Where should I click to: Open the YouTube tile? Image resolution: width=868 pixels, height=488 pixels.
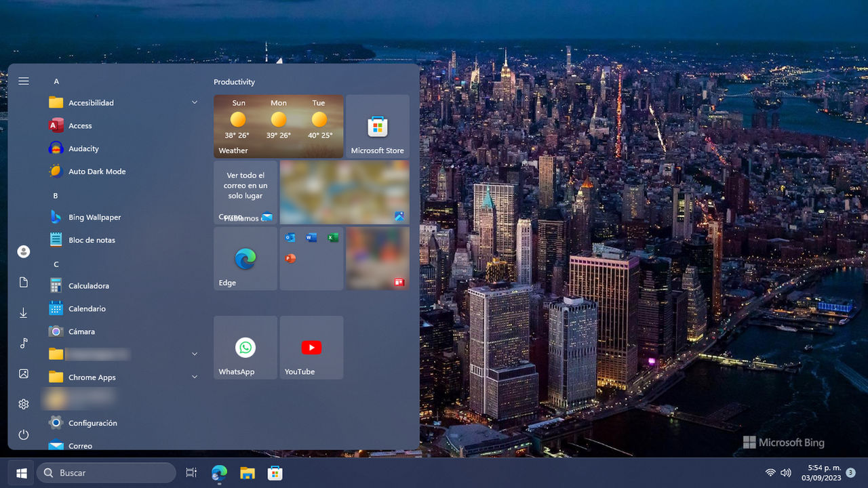pyautogui.click(x=312, y=348)
